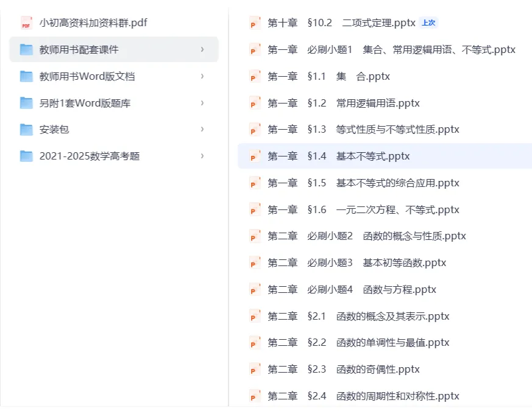Open file 第二章 §2.4 函数的周期性和对称性.pptx
The width and height of the screenshot is (532, 411).
(363, 396)
